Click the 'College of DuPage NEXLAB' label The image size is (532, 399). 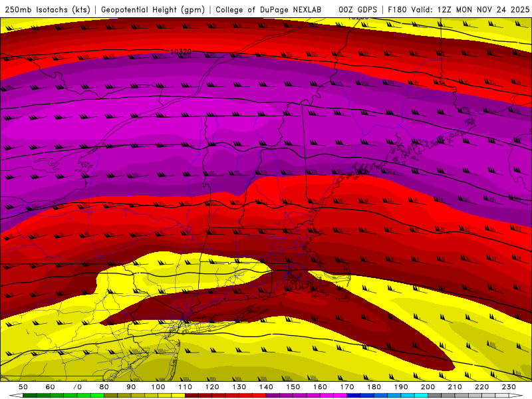pyautogui.click(x=269, y=9)
